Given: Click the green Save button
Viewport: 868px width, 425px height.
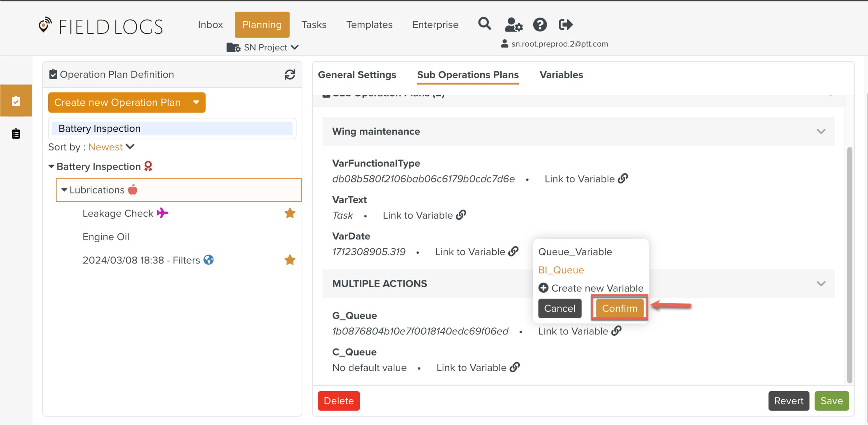Looking at the screenshot, I should pyautogui.click(x=831, y=401).
